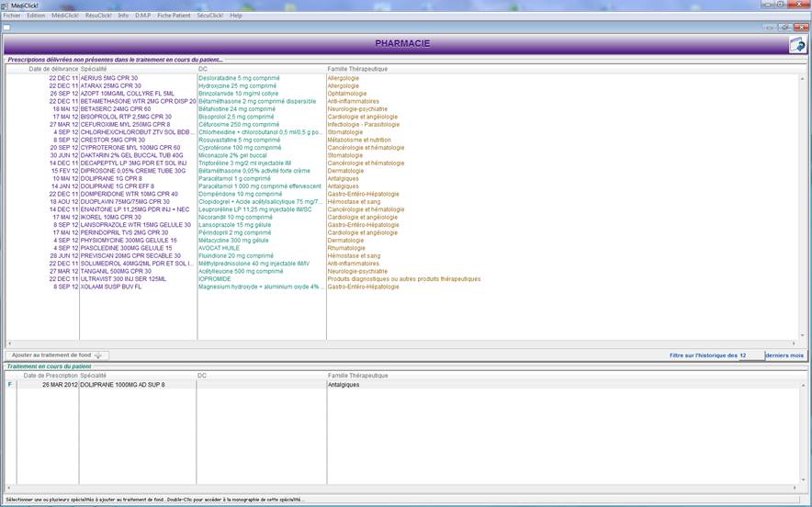Click DC text Rosuvastatine 5 mg comprimé
812x507 pixels.
(x=239, y=140)
